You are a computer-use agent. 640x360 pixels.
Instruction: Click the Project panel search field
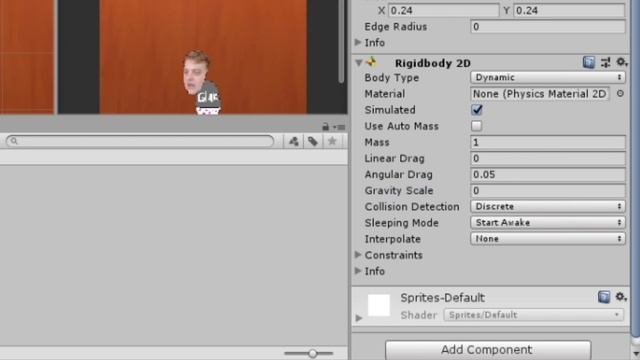point(140,141)
